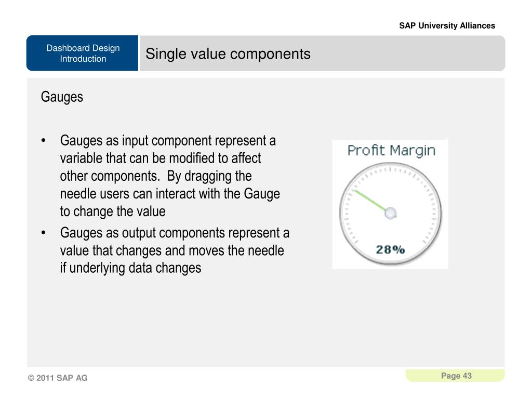Image resolution: width=532 pixels, height=399 pixels.
Task: Click the Gauges heading
Action: [62, 97]
